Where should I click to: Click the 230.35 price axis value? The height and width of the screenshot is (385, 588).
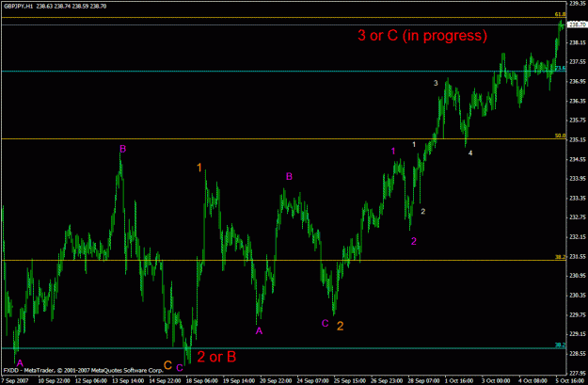578,296
